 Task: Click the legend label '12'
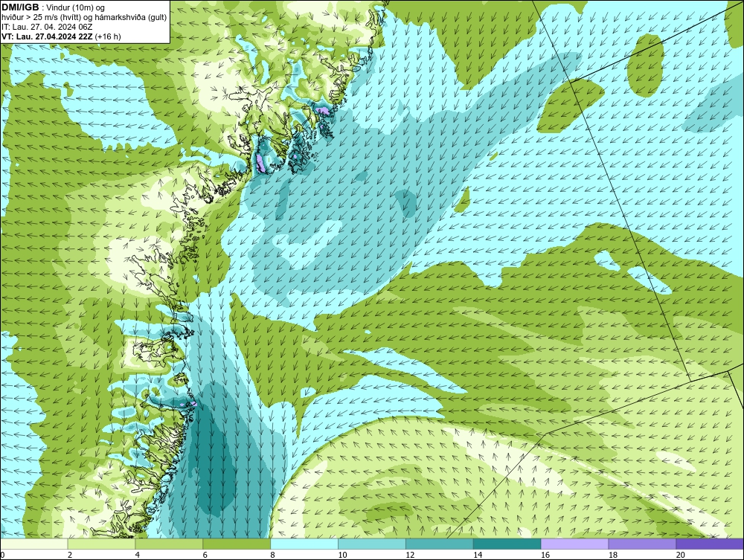point(410,555)
